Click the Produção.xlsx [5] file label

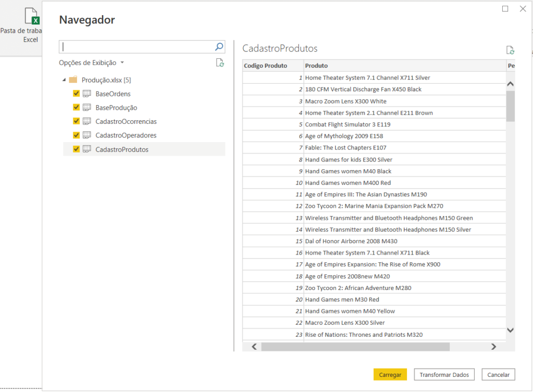coord(106,80)
